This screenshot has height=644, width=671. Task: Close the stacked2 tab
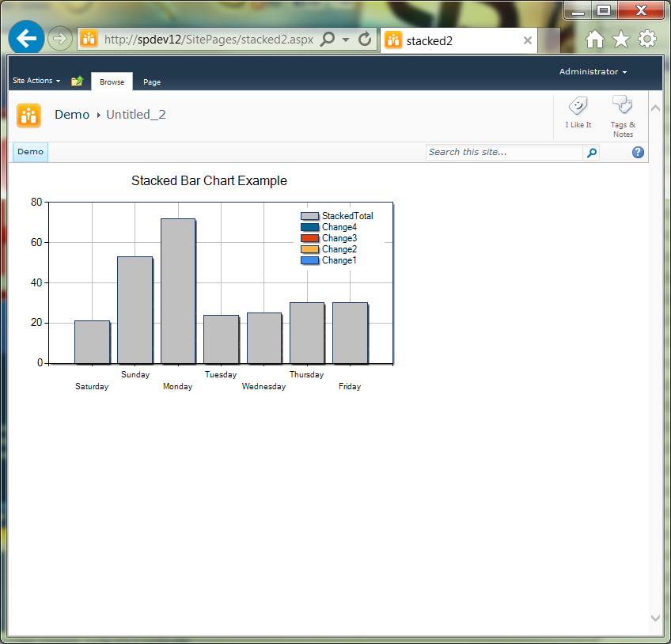pyautogui.click(x=528, y=40)
